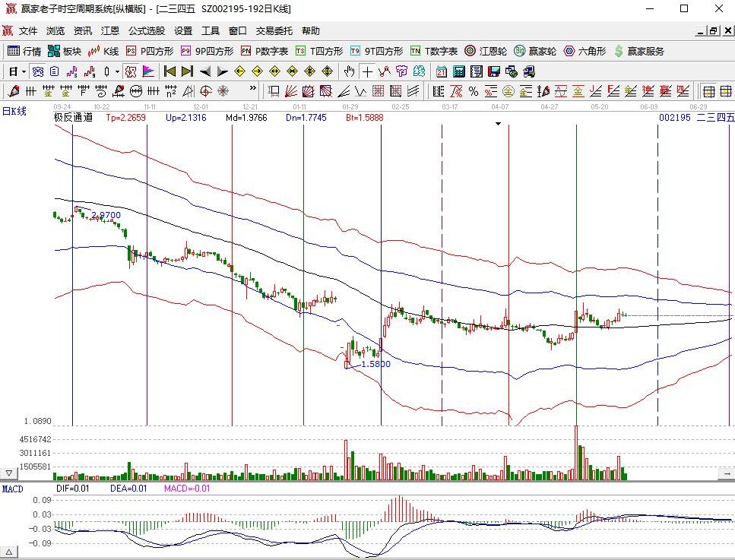Open the P数字表 tool
The width and height of the screenshot is (735, 560).
click(x=265, y=51)
